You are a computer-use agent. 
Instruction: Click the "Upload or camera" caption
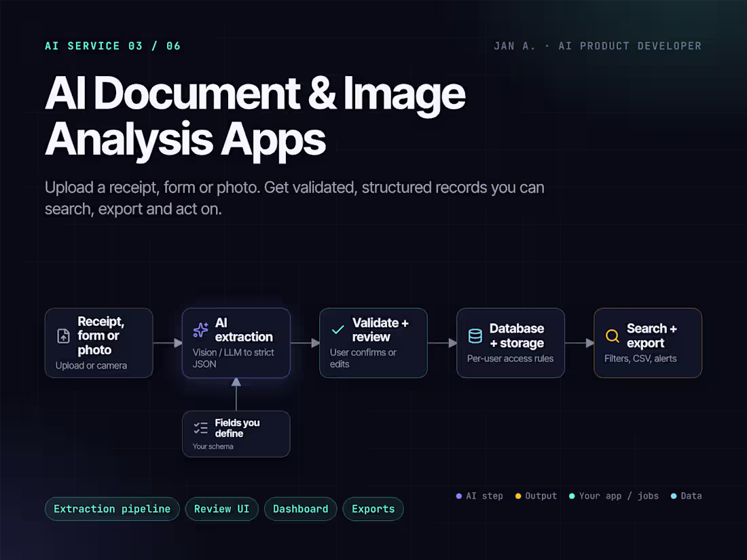[x=91, y=366]
